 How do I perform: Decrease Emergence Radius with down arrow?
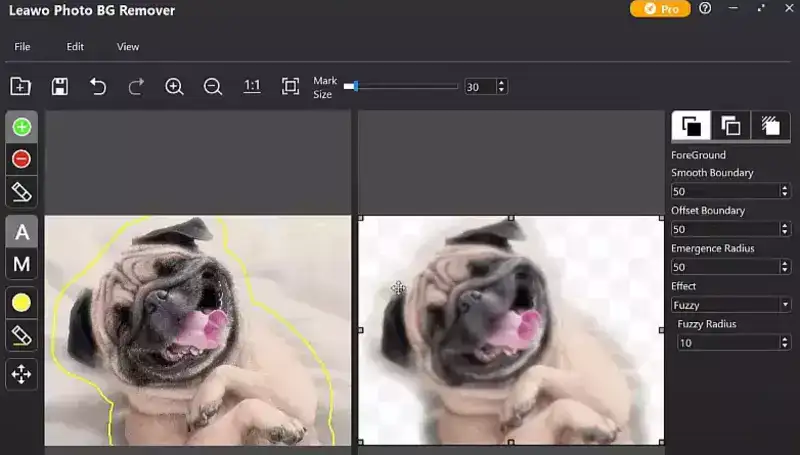pyautogui.click(x=785, y=270)
